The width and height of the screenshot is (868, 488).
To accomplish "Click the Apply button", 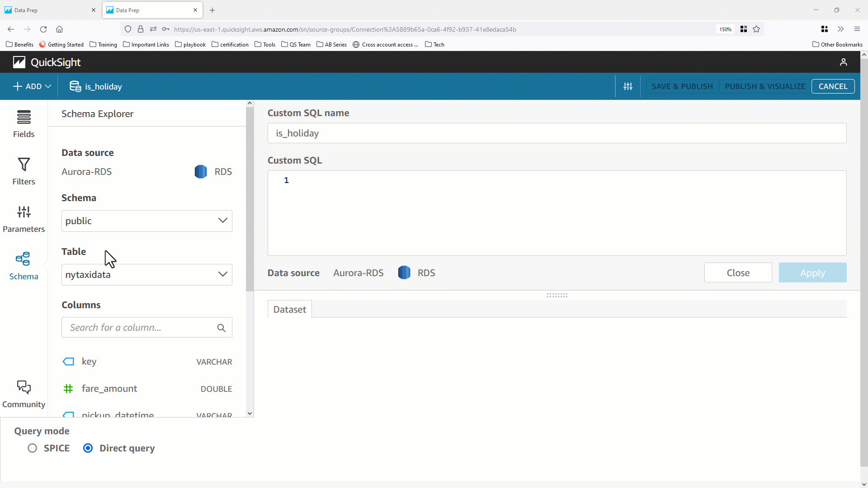I will pyautogui.click(x=812, y=272).
